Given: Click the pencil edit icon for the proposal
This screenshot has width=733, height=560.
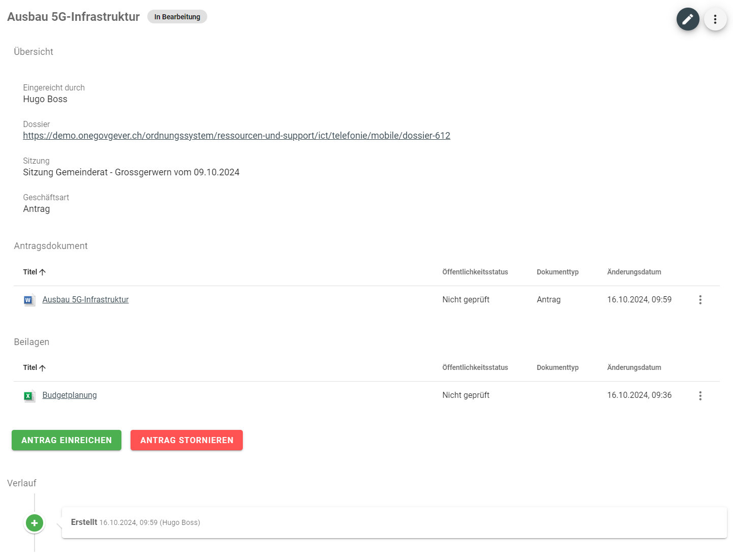Looking at the screenshot, I should click(x=687, y=19).
